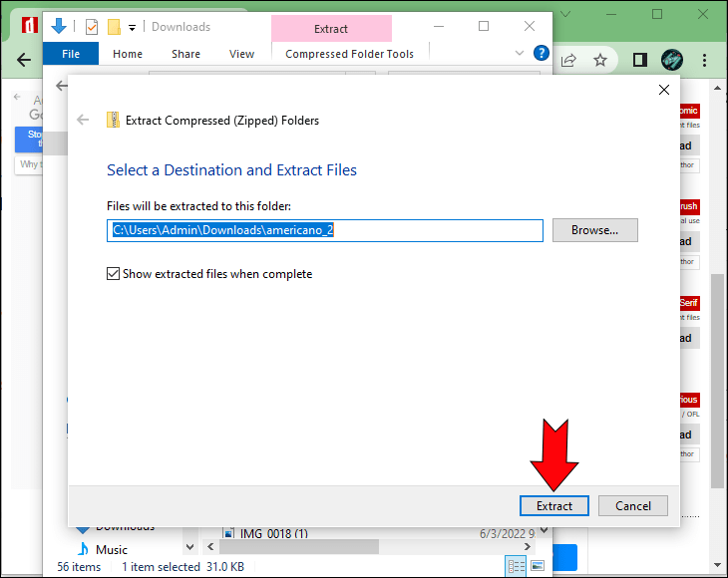Open Customize Quick Access Toolbar dropdown
The height and width of the screenshot is (578, 728).
tap(132, 27)
